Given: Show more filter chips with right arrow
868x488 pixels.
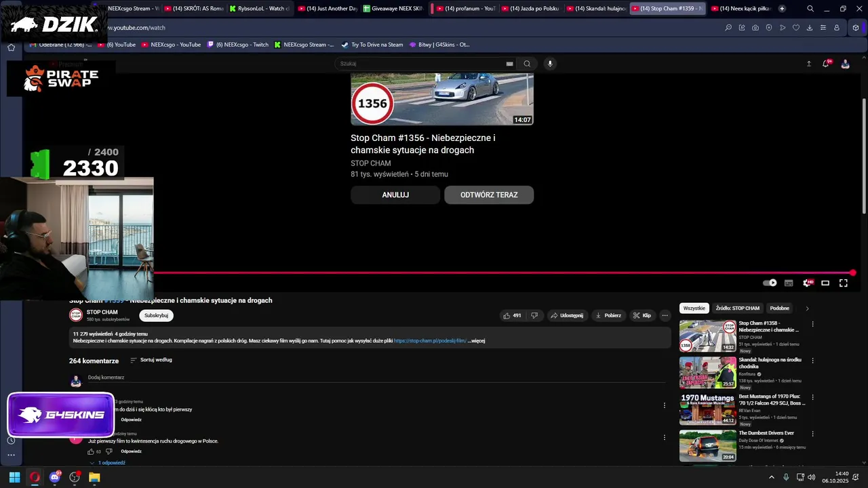Looking at the screenshot, I should 807,308.
